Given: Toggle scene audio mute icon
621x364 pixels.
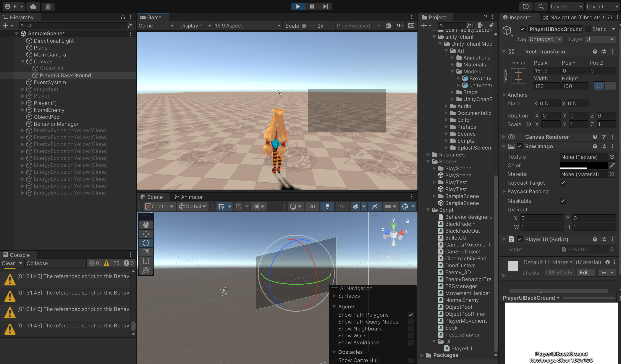Looking at the screenshot, I should point(343,206).
